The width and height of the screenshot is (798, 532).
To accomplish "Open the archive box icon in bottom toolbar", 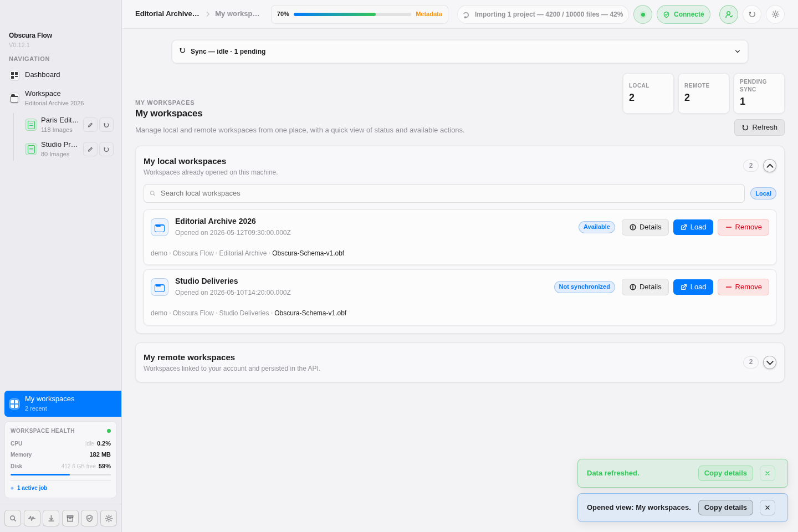I will click(x=70, y=518).
